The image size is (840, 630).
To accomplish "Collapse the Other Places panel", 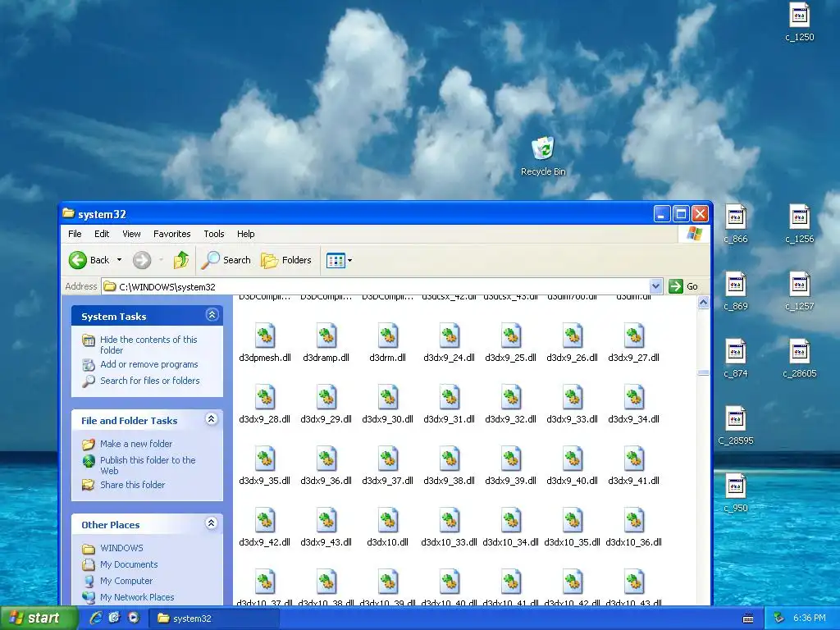I will pos(212,523).
